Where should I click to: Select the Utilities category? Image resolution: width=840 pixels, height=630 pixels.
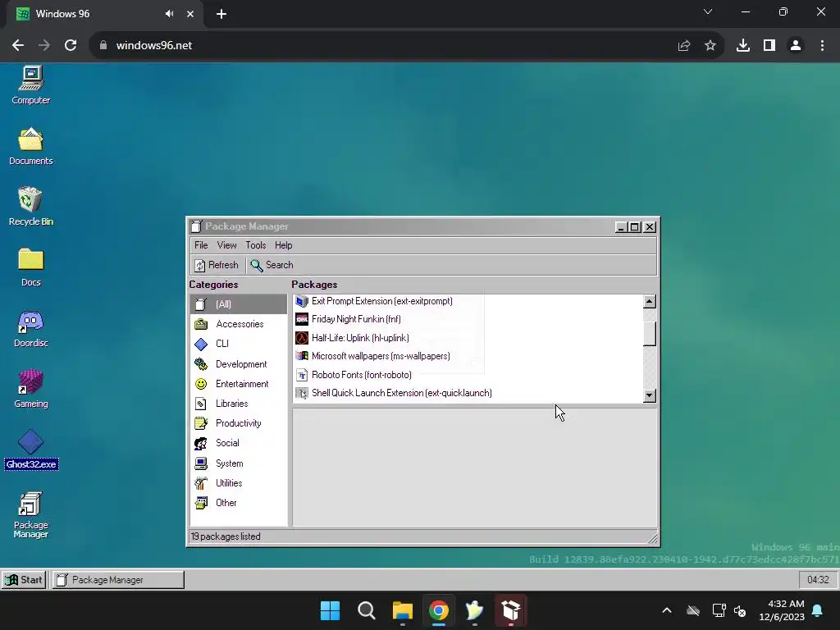(x=239, y=483)
